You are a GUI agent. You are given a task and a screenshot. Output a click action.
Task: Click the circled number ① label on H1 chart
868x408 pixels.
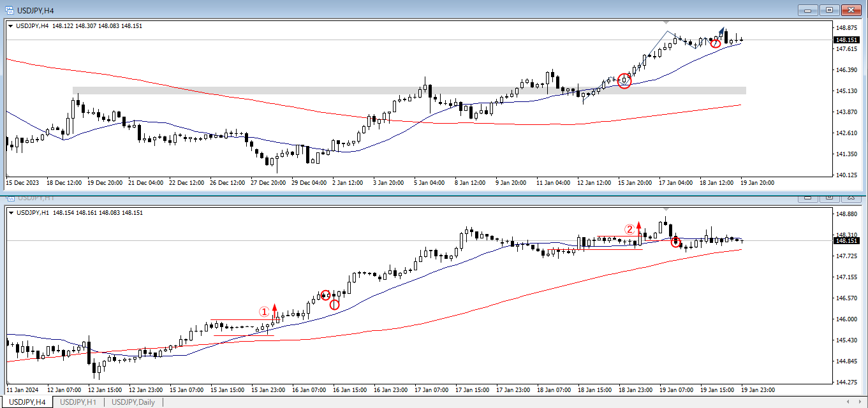264,312
